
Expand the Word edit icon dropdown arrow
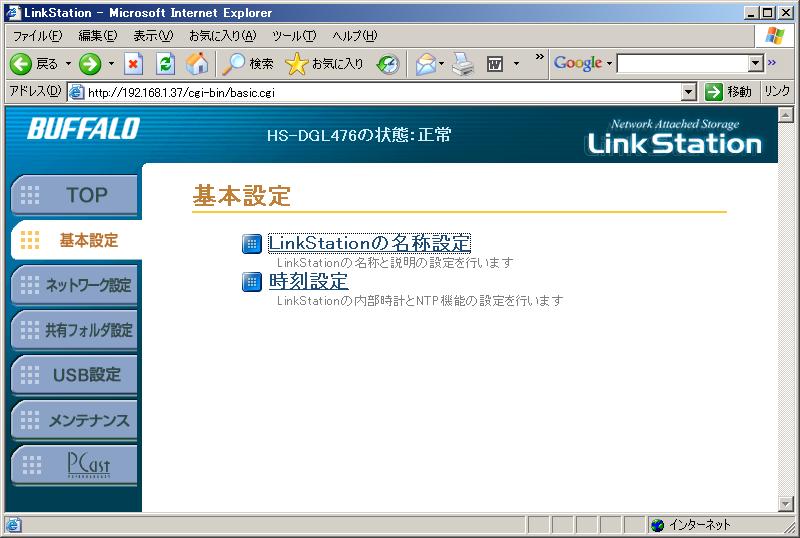pos(516,64)
